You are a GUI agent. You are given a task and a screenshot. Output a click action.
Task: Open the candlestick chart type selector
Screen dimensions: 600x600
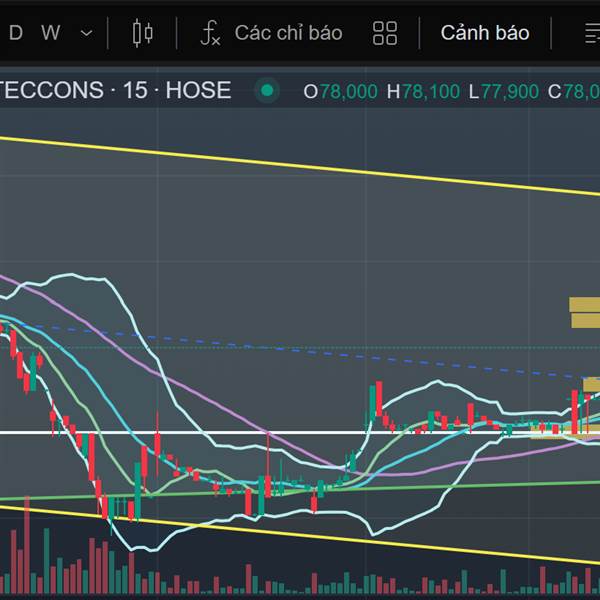[x=143, y=33]
